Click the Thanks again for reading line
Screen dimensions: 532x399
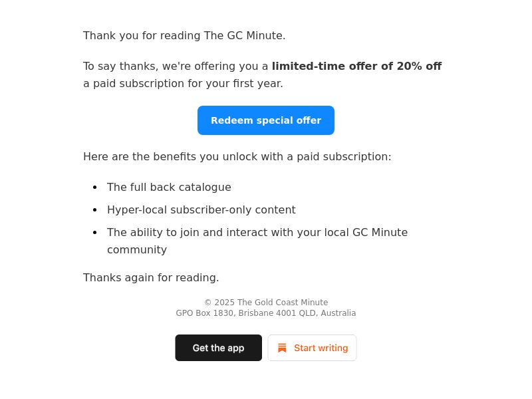click(151, 277)
